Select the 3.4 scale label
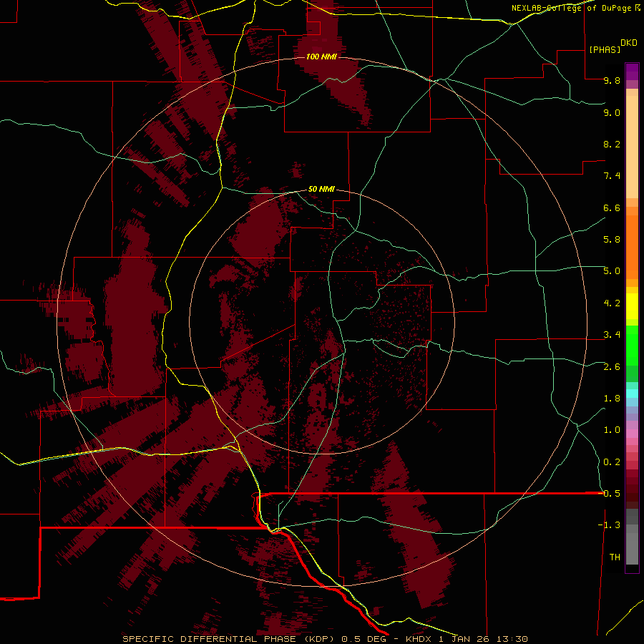The image size is (644, 644). click(x=612, y=335)
